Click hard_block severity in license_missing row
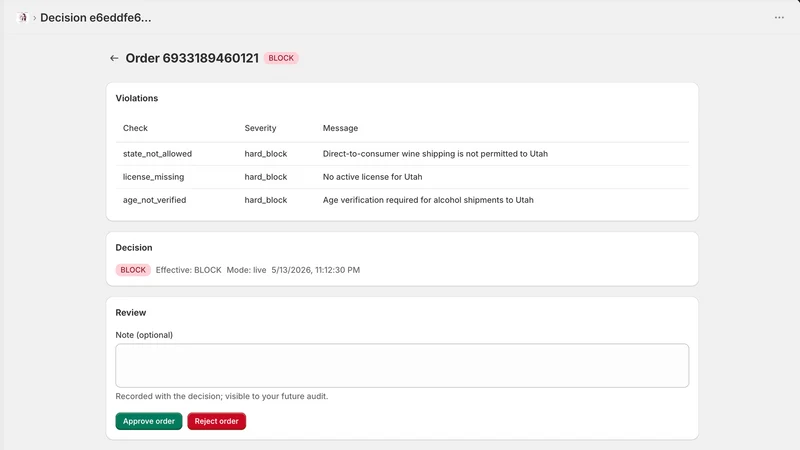Image resolution: width=800 pixels, height=450 pixels. click(266, 177)
